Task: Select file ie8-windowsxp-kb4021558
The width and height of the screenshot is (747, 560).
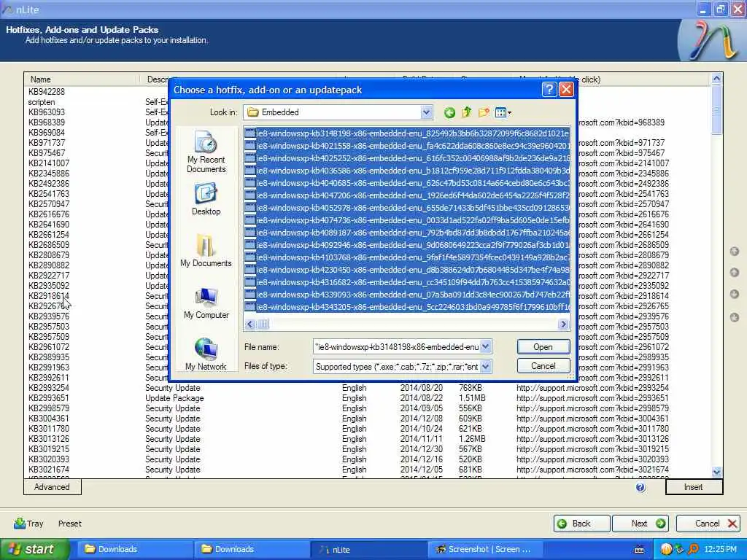Action: coord(407,146)
